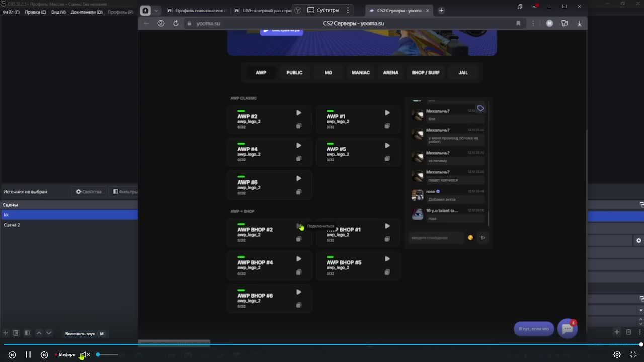Click the tag icon in the chat panel
Image resolution: width=644 pixels, height=362 pixels.
tap(480, 108)
